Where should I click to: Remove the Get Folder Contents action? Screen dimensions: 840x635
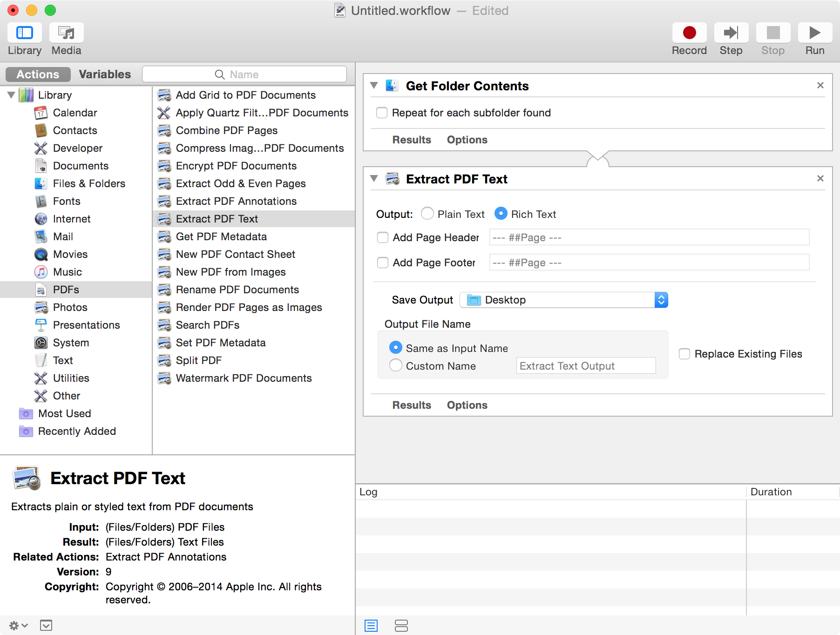pos(820,85)
